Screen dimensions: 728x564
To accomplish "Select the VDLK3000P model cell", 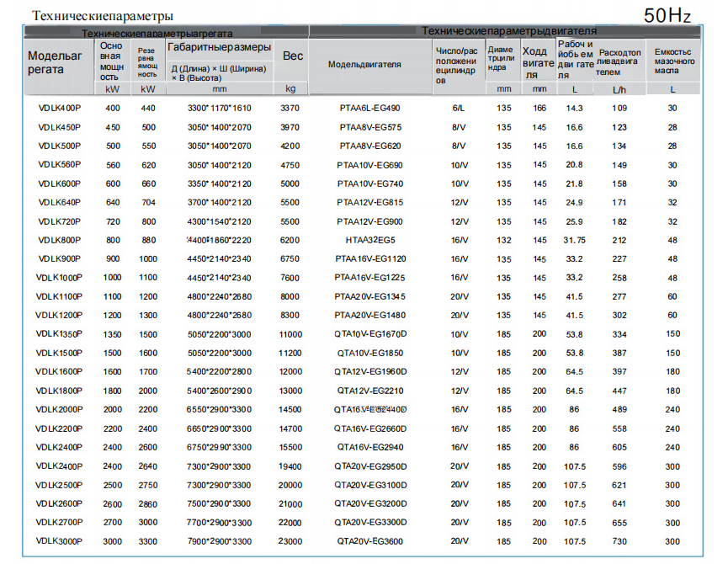I will (x=59, y=541).
